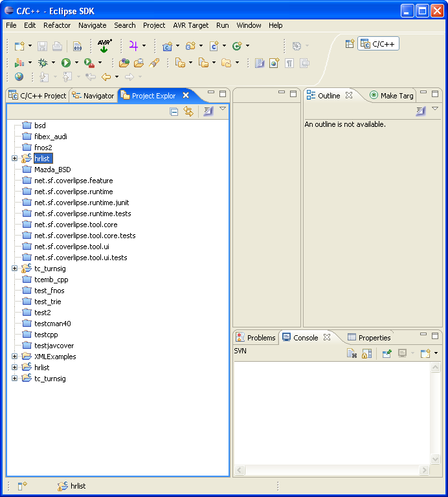This screenshot has height=497, width=448.
Task: Close the Project Explorer tab
Action: (x=186, y=95)
